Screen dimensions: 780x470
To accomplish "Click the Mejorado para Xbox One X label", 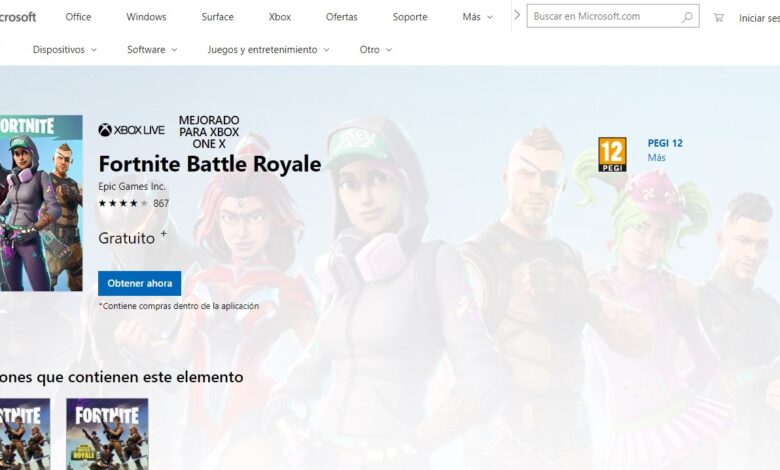I will point(209,132).
